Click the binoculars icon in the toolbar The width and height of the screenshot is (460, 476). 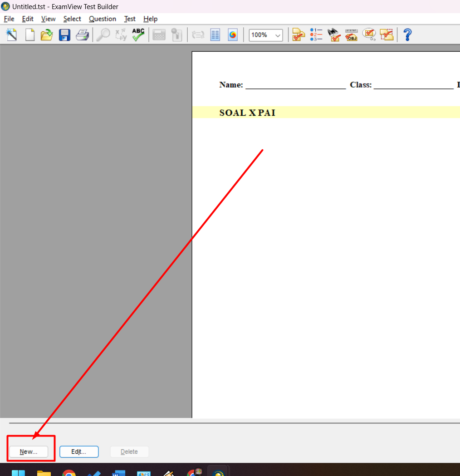click(334, 35)
